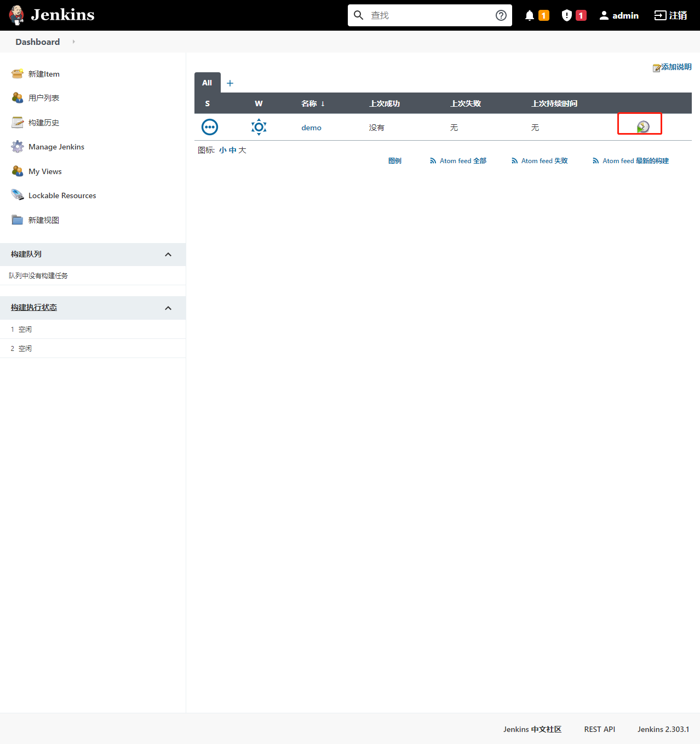Screen dimensions: 700x744
Task: Click the 查找 search field
Action: tap(430, 15)
